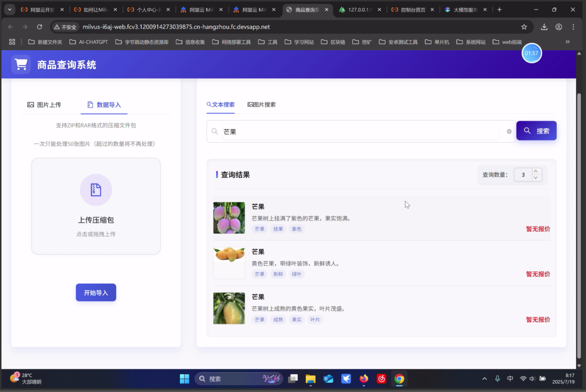Switch to 图片搜索 tab
Viewport: 586px width, 392px height.
(261, 105)
